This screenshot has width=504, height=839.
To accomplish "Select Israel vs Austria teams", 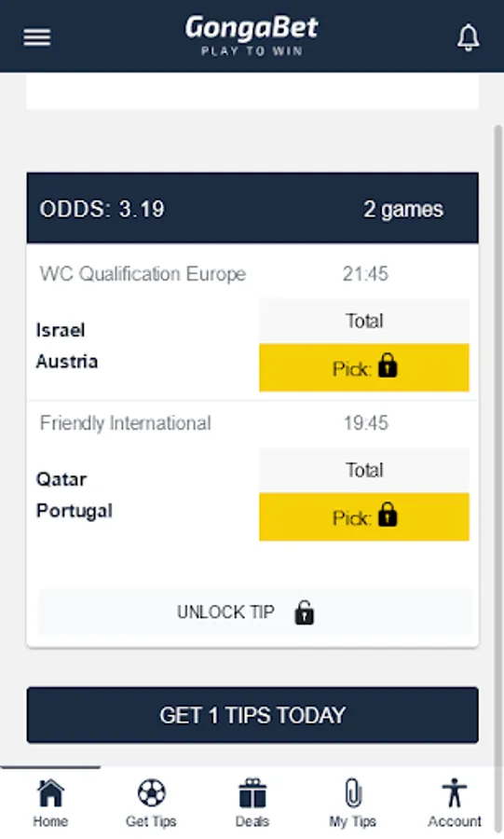I will click(67, 346).
